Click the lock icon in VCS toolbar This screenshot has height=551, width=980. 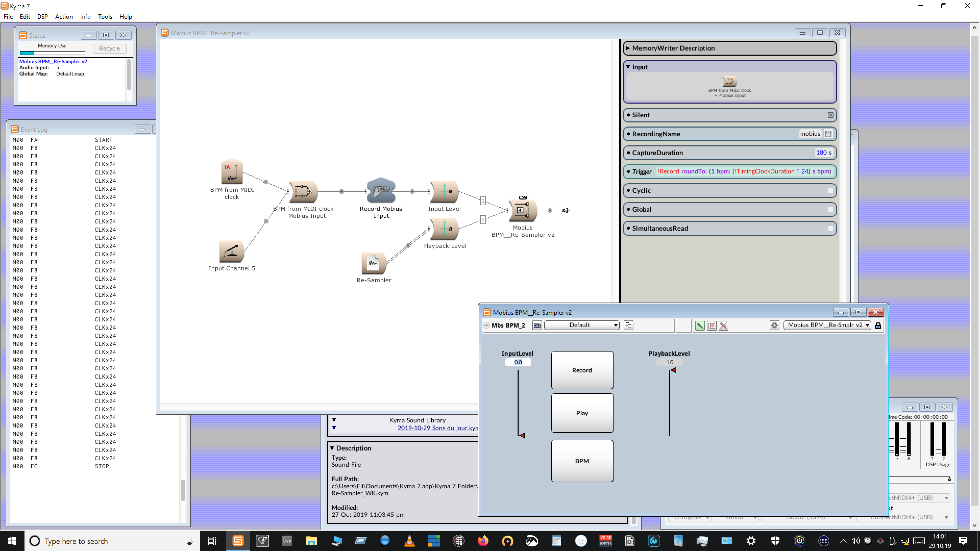pos(878,325)
